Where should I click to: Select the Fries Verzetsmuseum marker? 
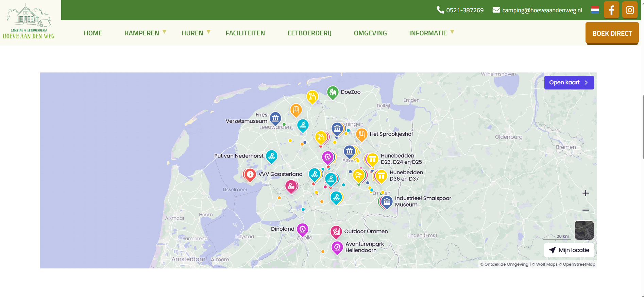pyautogui.click(x=275, y=118)
